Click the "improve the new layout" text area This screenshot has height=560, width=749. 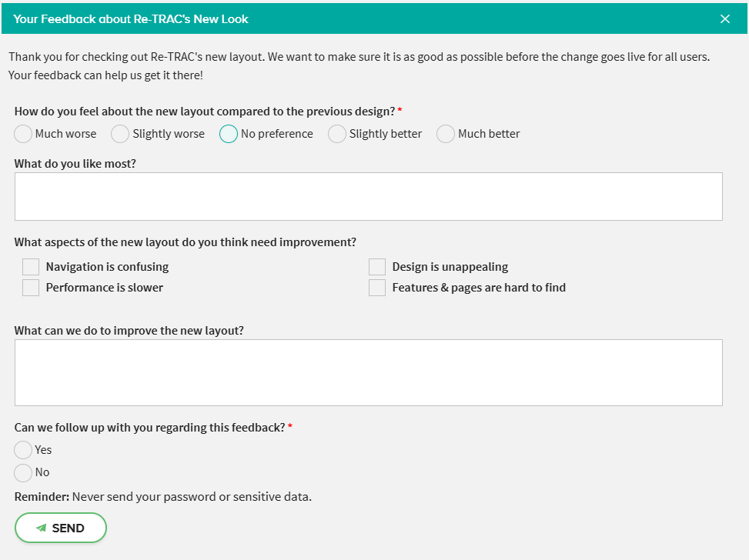tap(368, 372)
